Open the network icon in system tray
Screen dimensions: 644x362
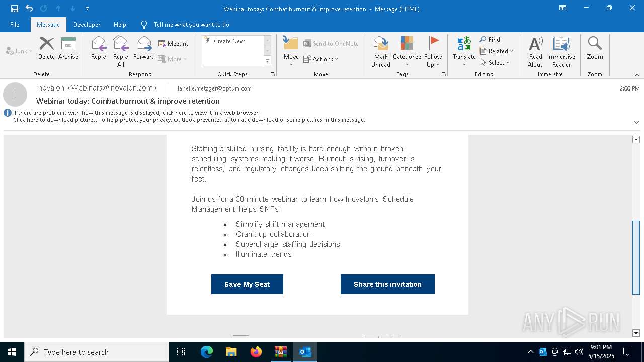(567, 352)
